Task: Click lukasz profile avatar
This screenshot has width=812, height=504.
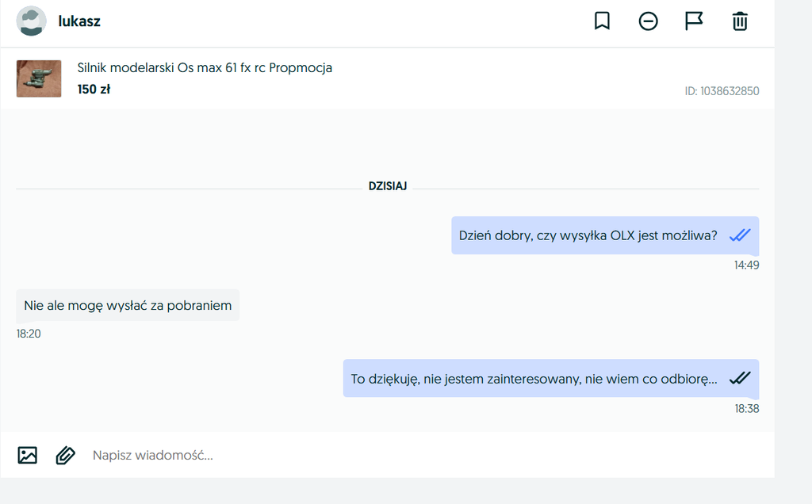Action: point(31,21)
